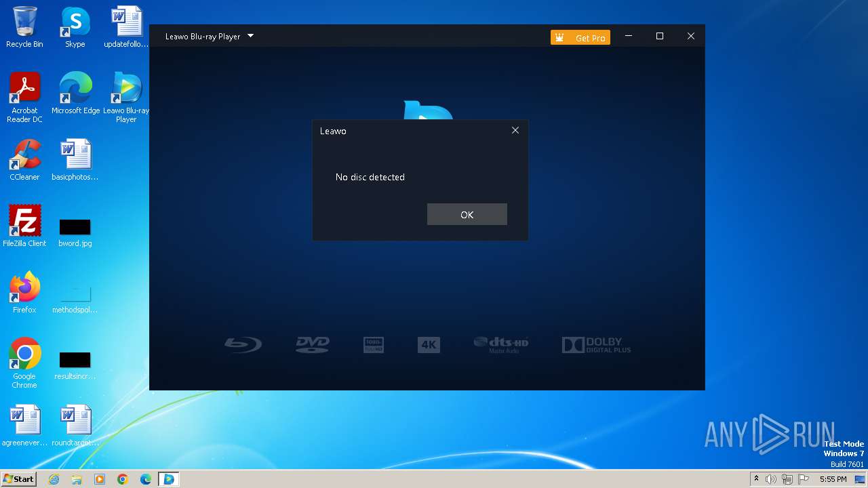Open the Action Center flag icon
Viewport: 868px width, 488px height.
tap(804, 479)
